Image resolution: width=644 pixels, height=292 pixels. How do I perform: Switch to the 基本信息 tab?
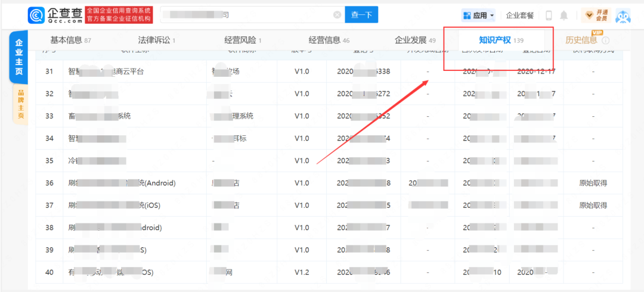tap(70, 41)
